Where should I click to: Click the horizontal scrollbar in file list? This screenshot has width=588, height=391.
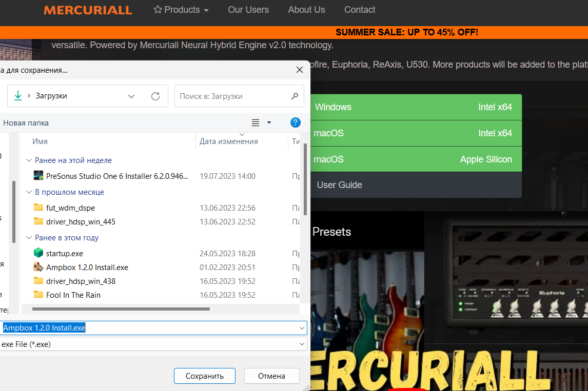click(121, 309)
